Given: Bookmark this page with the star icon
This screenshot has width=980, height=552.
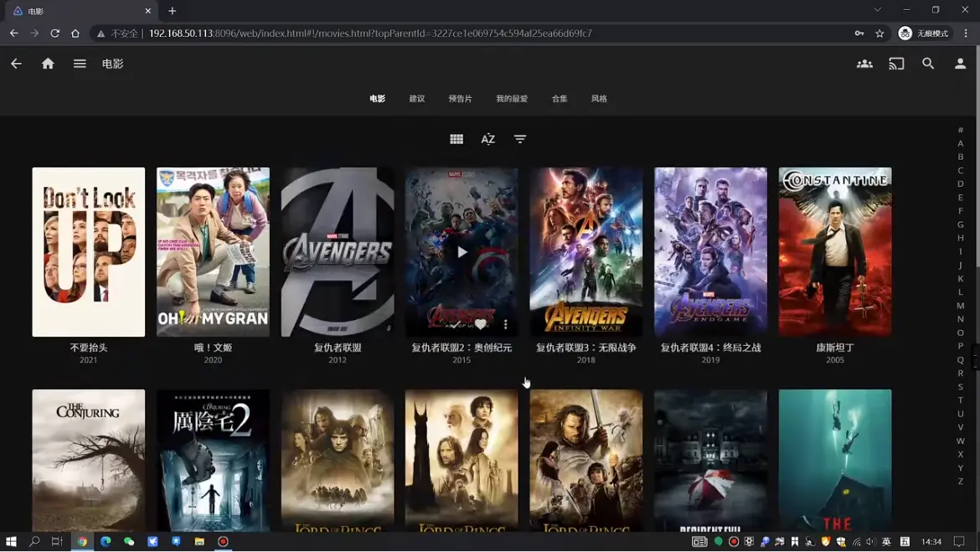Looking at the screenshot, I should pyautogui.click(x=879, y=34).
